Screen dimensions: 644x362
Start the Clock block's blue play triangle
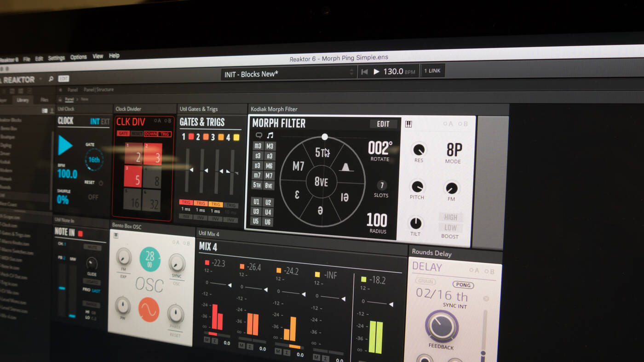[65, 145]
